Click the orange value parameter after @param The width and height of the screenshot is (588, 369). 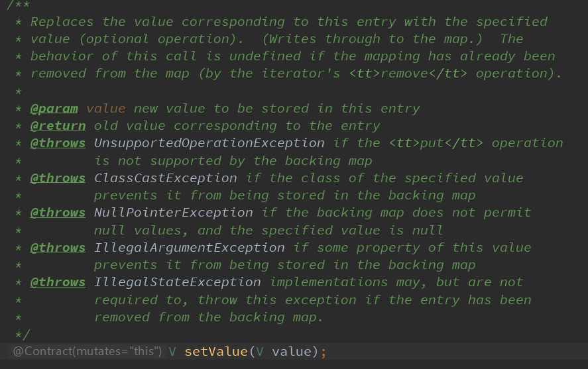[105, 109]
